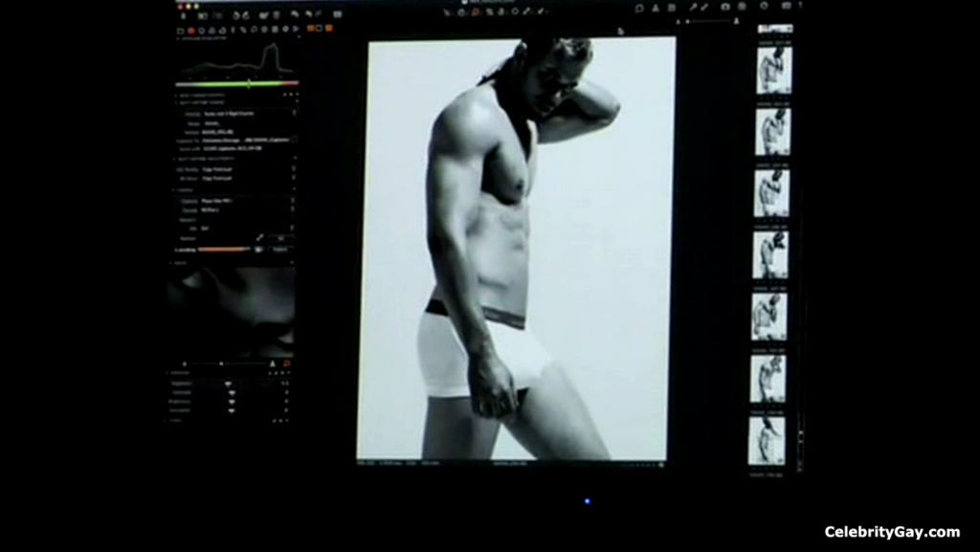Select the single-viewer orange square icon
The image size is (980, 552).
(x=311, y=28)
